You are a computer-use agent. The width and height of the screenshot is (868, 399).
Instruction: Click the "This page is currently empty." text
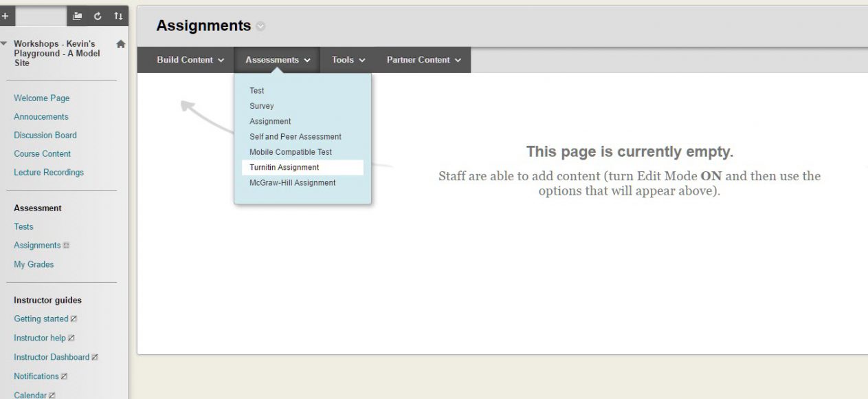pos(630,152)
